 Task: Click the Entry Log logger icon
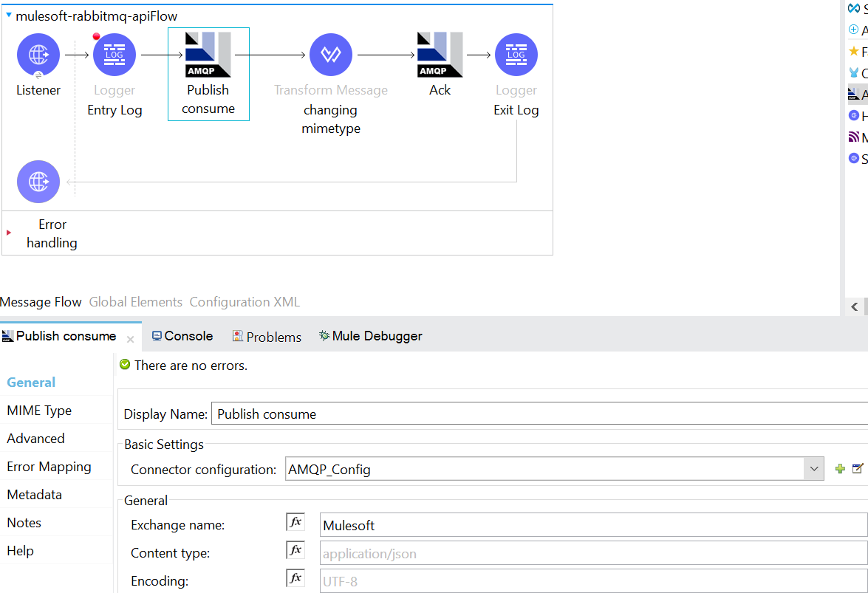(x=115, y=55)
